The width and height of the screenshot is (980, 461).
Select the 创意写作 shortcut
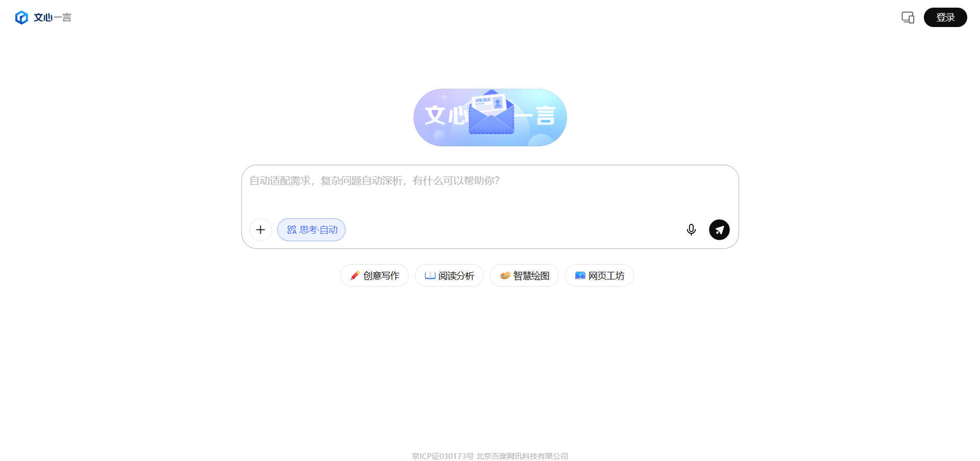[374, 276]
